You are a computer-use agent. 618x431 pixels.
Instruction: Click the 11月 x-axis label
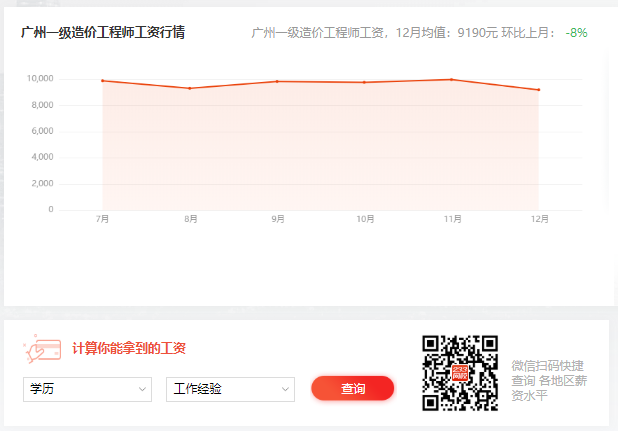click(453, 219)
